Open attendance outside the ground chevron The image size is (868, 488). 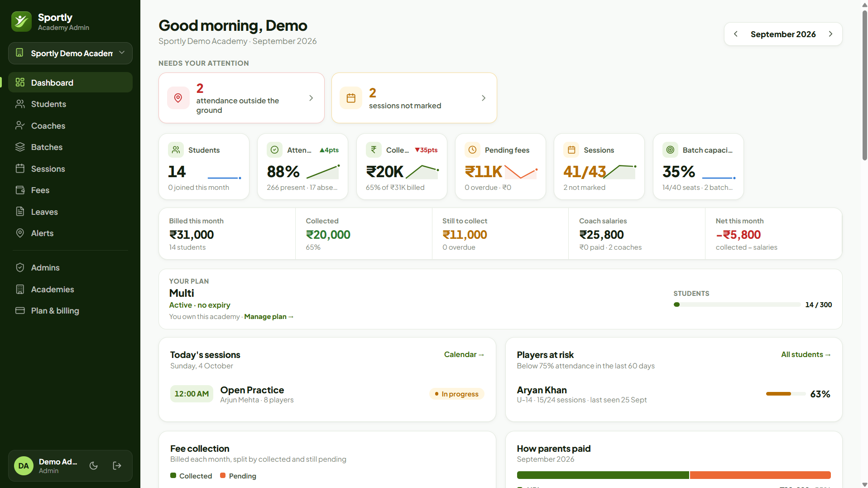coord(311,98)
